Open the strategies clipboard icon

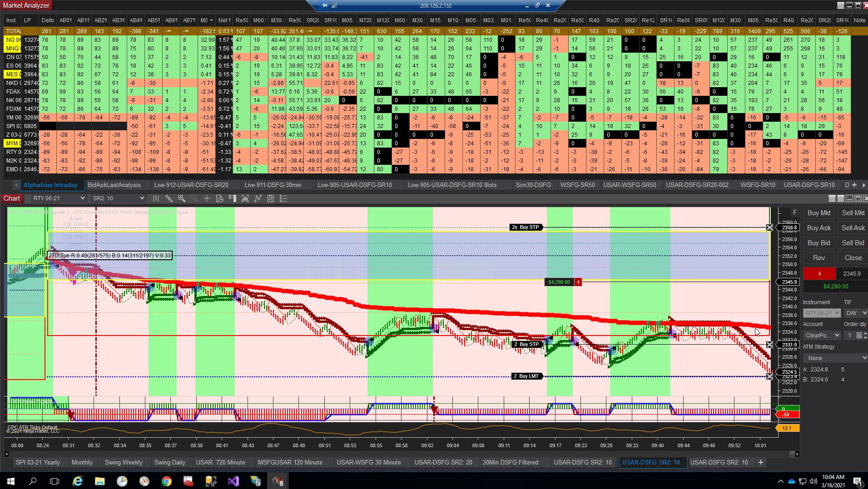coord(271,198)
